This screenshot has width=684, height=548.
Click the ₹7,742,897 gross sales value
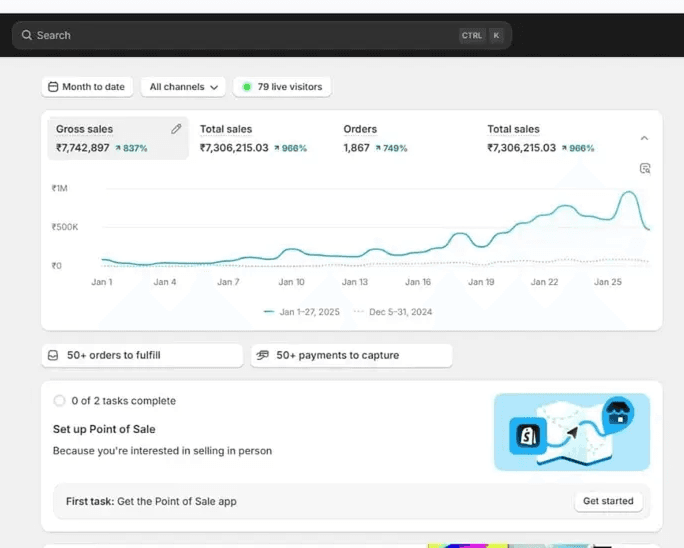click(82, 148)
